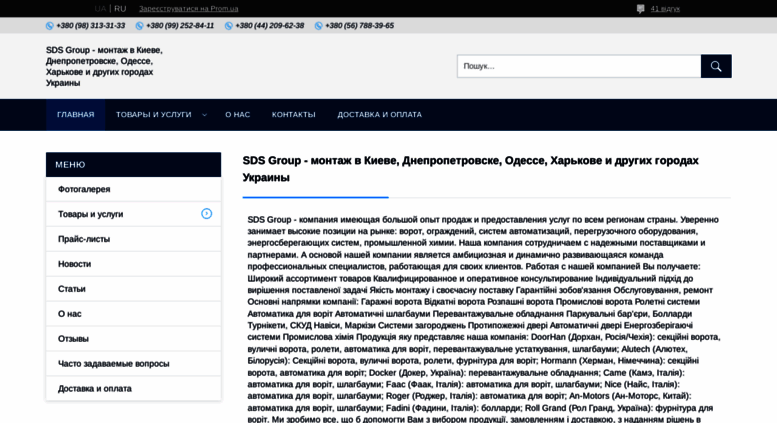777x423 pixels.
Task: Click the main SDS Group page heading
Action: point(470,169)
